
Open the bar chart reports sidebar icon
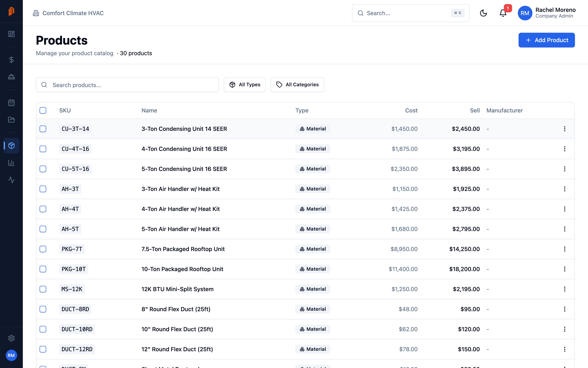click(11, 163)
